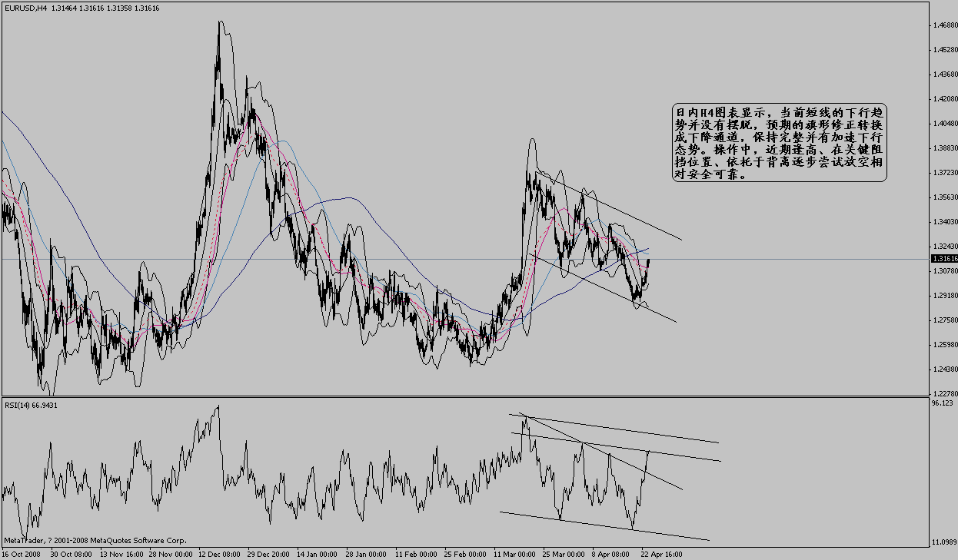958x560 pixels.
Task: Click the 1.24380 price axis label
Action: click(943, 369)
